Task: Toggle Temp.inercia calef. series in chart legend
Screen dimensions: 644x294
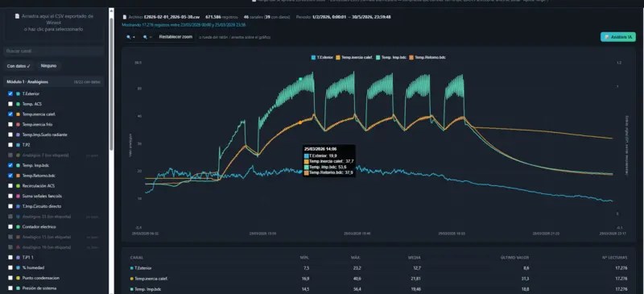Action: (x=354, y=57)
